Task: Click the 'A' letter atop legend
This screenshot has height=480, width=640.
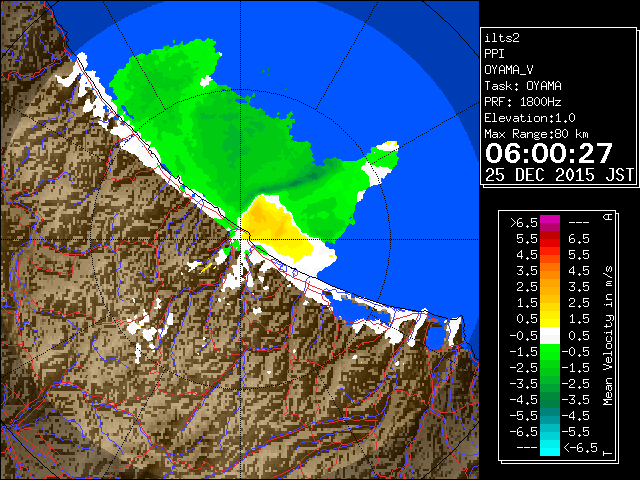Action: point(608,217)
